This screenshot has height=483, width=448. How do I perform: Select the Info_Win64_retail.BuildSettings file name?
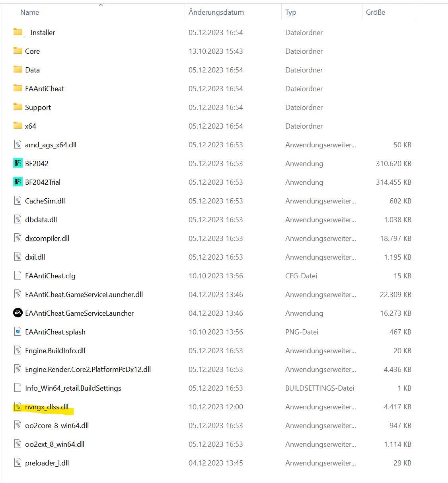click(73, 388)
